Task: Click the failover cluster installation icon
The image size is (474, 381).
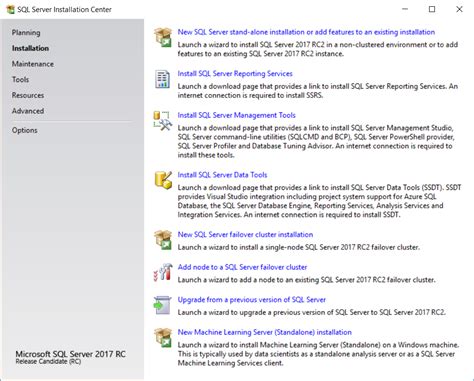Action: pos(163,240)
